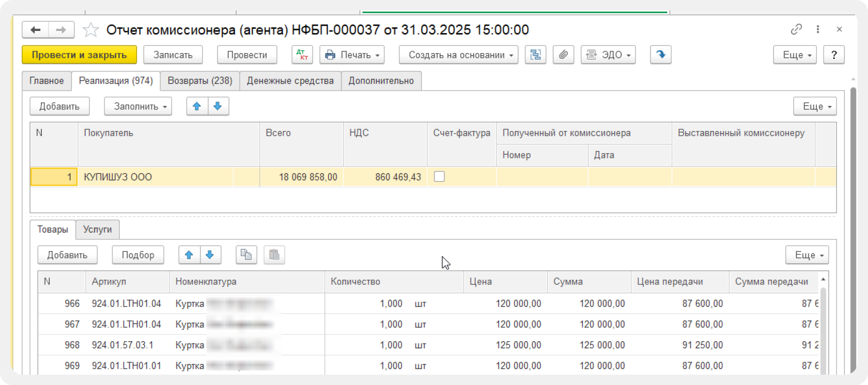Click the Дата cell in the КУПИШУЗ ООО row
Image resolution: width=868 pixels, height=385 pixels.
click(x=630, y=177)
